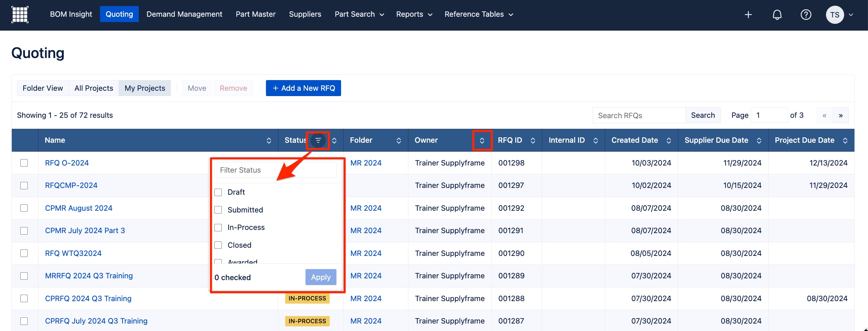The height and width of the screenshot is (331, 868).
Task: Click the Page number field
Action: tap(769, 115)
